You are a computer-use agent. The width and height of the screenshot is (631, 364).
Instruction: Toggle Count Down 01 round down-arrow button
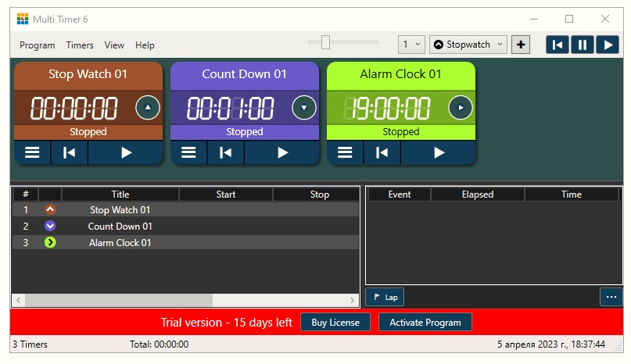[x=304, y=108]
